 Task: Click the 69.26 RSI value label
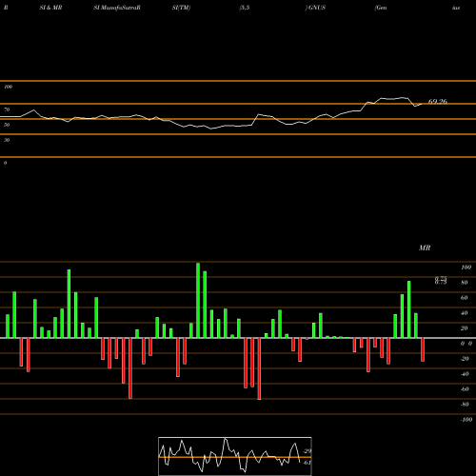pyautogui.click(x=438, y=102)
